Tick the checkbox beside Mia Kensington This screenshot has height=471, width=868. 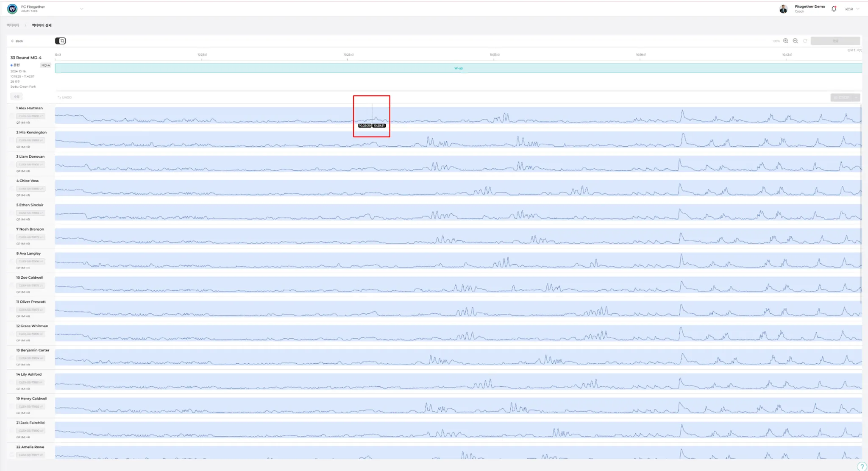coord(12,139)
